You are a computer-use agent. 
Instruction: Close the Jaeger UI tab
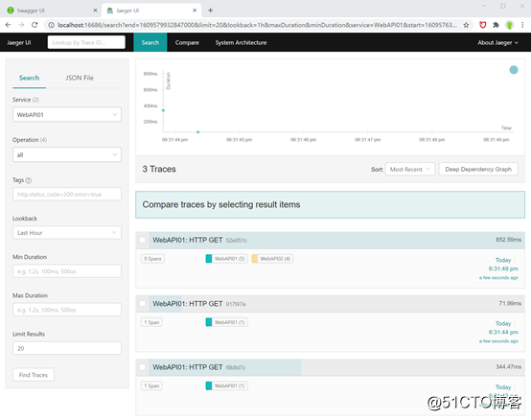coord(195,11)
